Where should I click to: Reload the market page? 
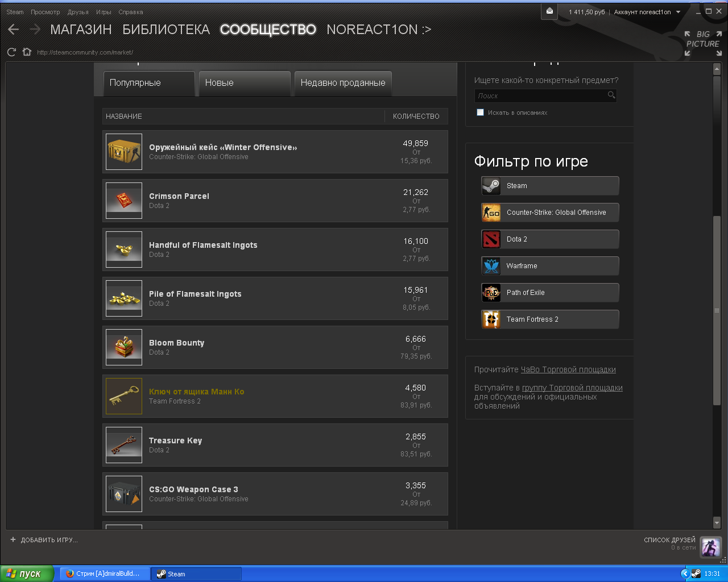11,52
